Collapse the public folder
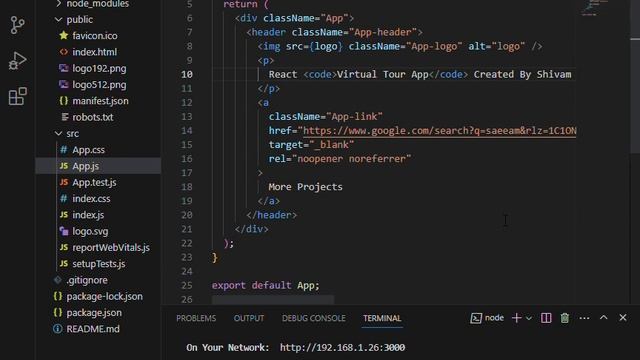 79,20
